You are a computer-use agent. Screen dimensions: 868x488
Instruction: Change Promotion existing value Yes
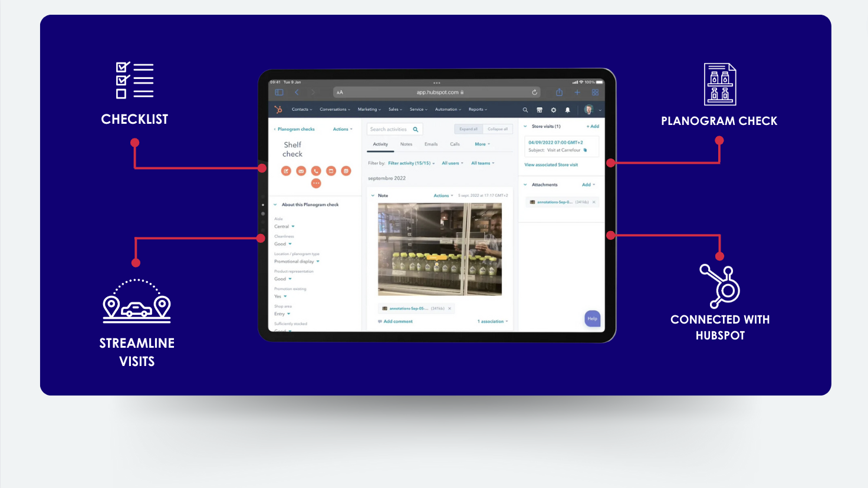click(x=281, y=296)
